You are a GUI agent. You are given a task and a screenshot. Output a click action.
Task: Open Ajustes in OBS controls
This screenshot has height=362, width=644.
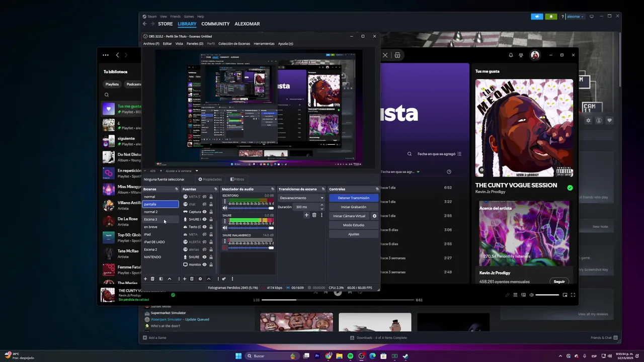pos(353,234)
